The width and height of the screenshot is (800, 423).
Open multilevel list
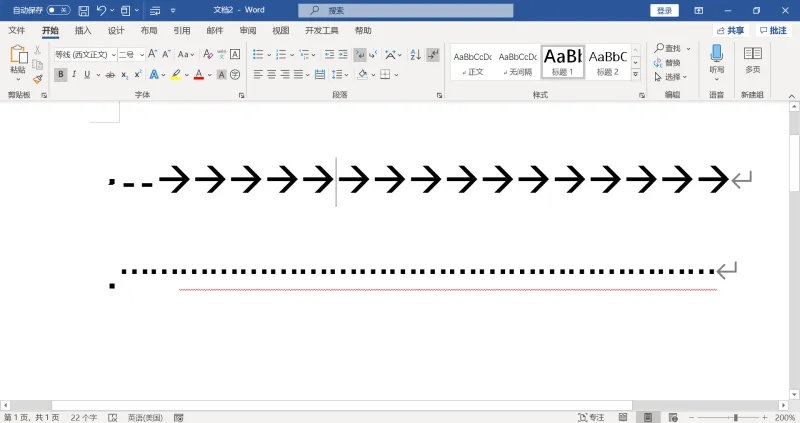tap(305, 54)
